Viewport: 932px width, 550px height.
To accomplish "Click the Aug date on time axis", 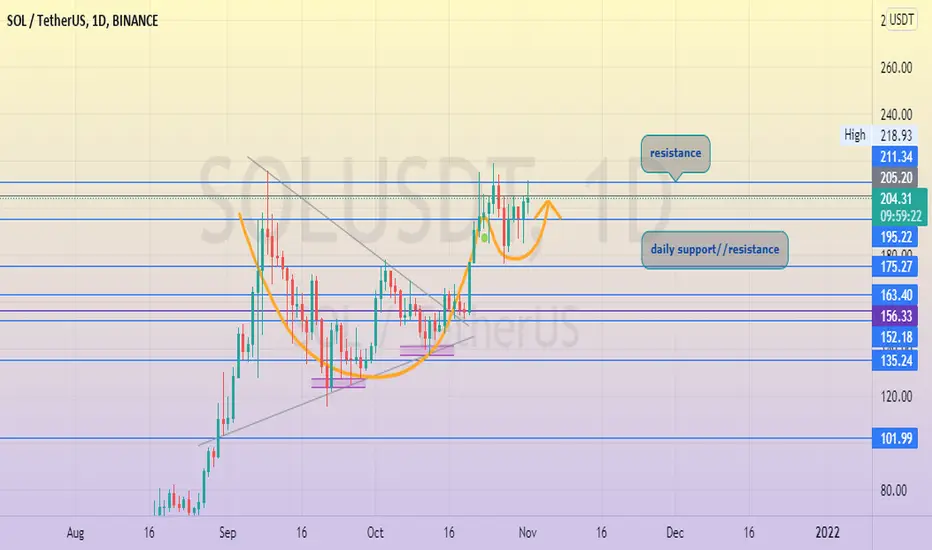I will (x=75, y=533).
